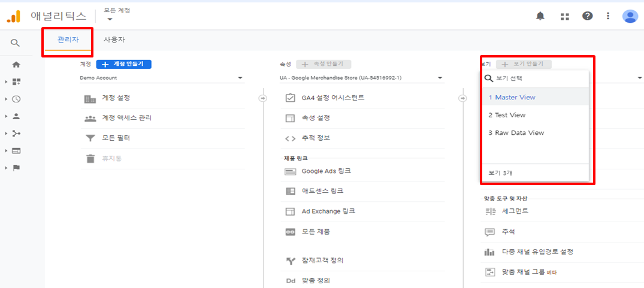Expand the Realtime sidebar section arrow

coord(6,99)
